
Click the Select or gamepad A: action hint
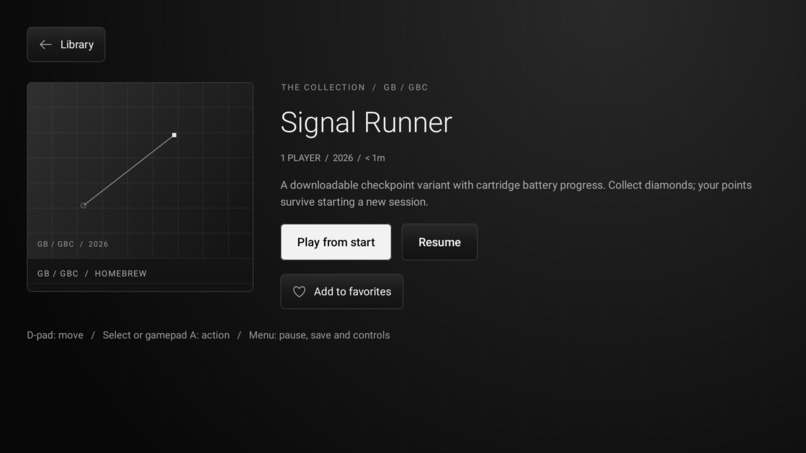[x=166, y=335]
